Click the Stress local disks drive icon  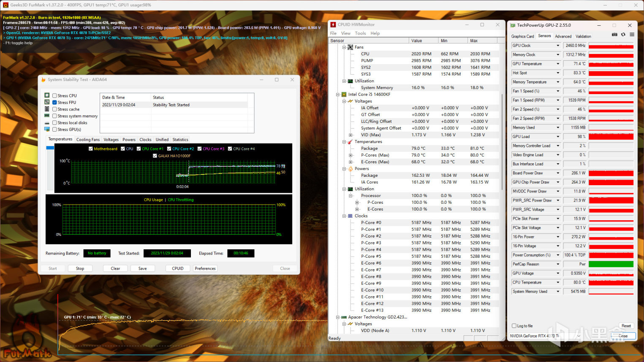47,123
